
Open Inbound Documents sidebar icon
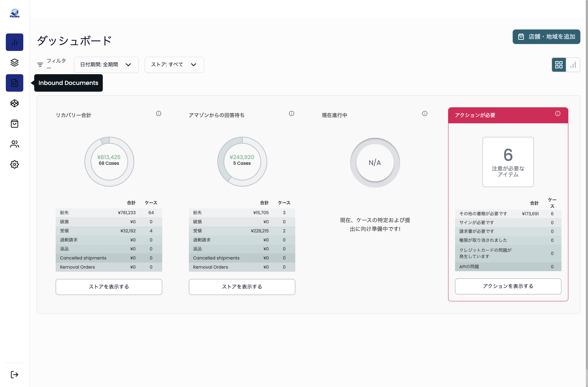pos(15,83)
